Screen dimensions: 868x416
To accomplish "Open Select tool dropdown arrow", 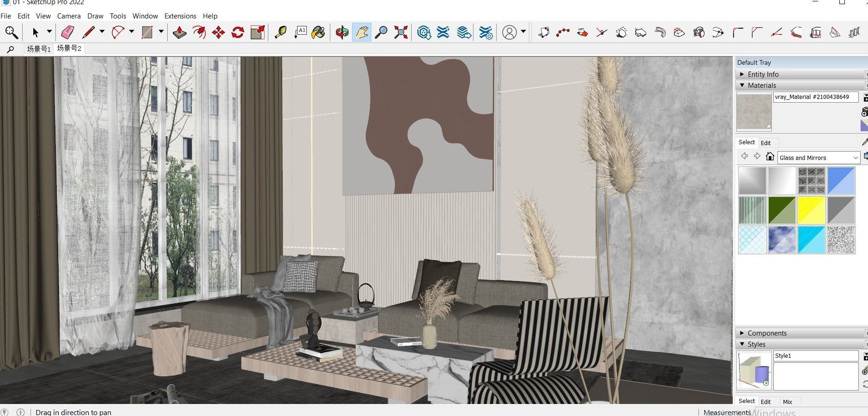I will coord(49,32).
